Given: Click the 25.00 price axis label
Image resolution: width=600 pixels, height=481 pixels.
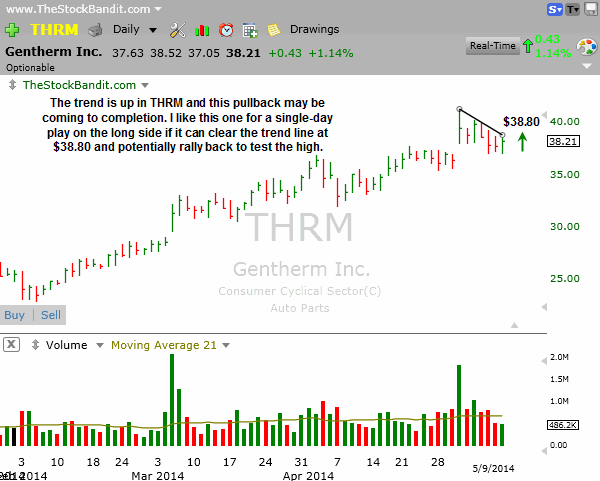Looking at the screenshot, I should tap(564, 279).
